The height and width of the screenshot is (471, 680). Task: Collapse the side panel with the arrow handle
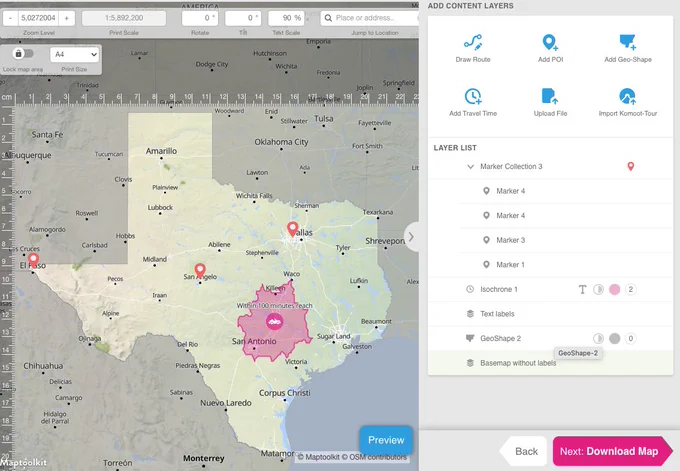[x=411, y=237]
